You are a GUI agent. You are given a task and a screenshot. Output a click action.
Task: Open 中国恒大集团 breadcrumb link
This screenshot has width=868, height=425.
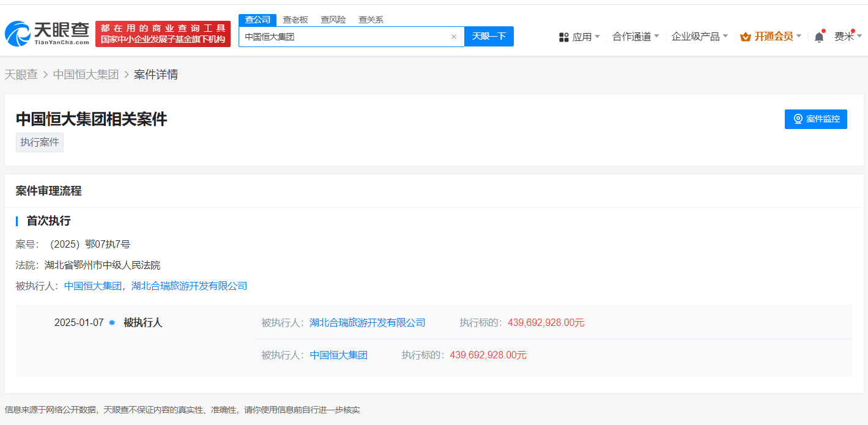86,75
